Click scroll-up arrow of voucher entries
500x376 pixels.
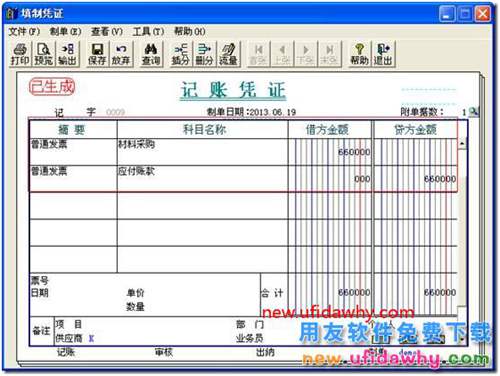(462, 144)
